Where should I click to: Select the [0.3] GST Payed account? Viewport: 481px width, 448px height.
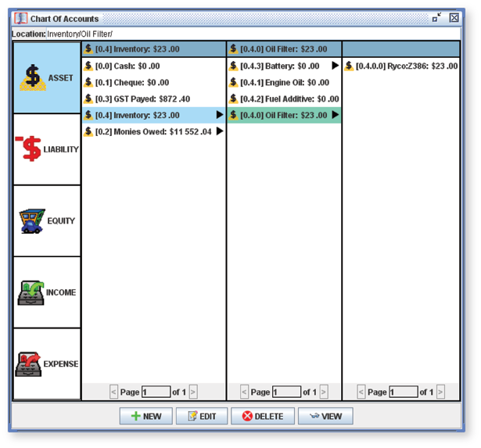[154, 99]
